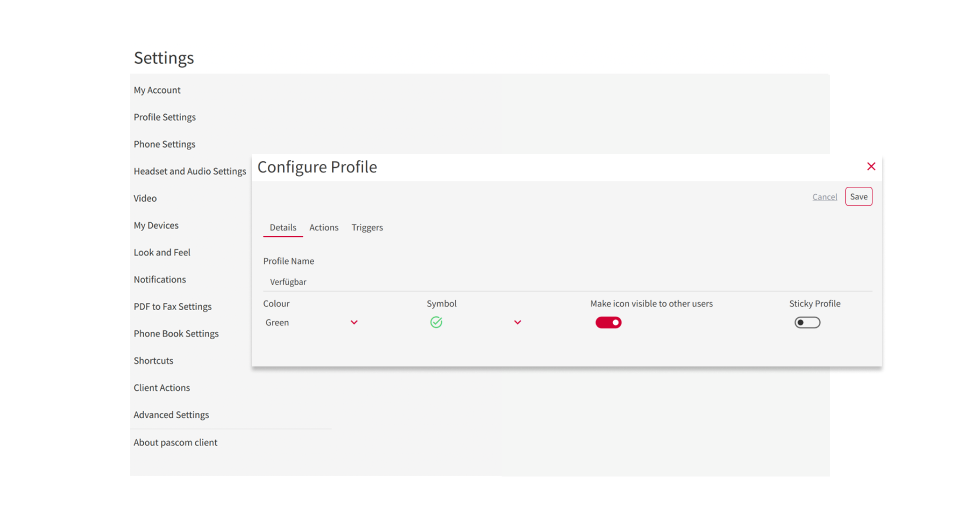Go to Notifications settings

coord(160,279)
